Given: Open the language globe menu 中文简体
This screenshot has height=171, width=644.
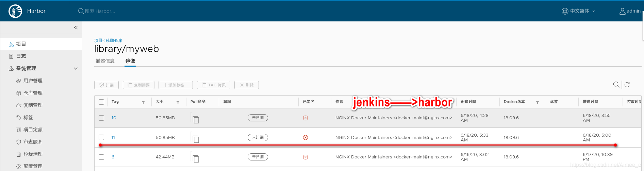Looking at the screenshot, I should [x=578, y=11].
